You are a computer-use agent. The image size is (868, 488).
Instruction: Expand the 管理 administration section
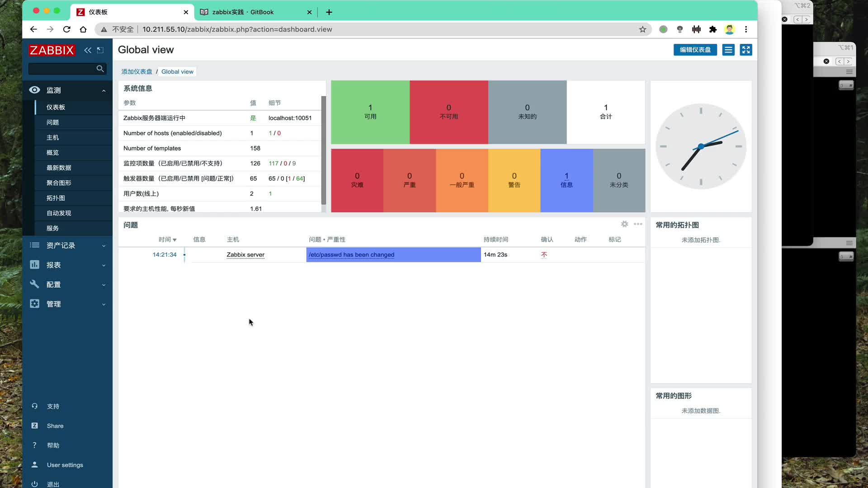(x=67, y=304)
